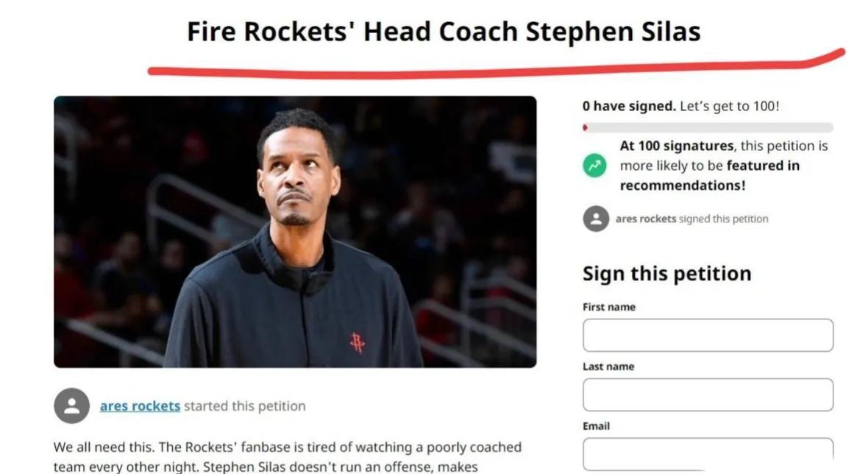868x474 pixels.
Task: Click the Stephen Silas petition photo
Action: tap(295, 231)
